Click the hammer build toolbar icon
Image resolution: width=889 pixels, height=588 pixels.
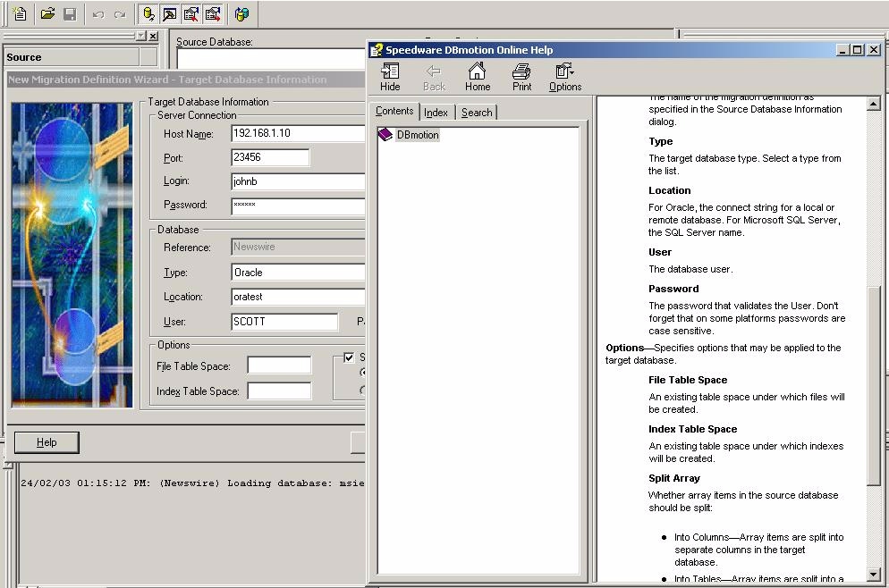click(x=170, y=14)
